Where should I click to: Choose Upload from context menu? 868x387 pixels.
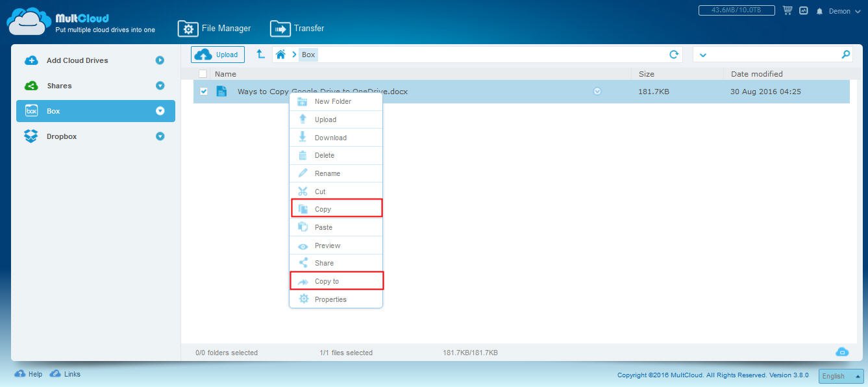tap(336, 119)
